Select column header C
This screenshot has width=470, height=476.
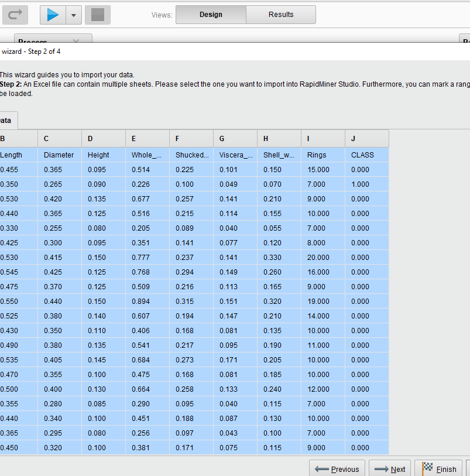[x=60, y=139]
